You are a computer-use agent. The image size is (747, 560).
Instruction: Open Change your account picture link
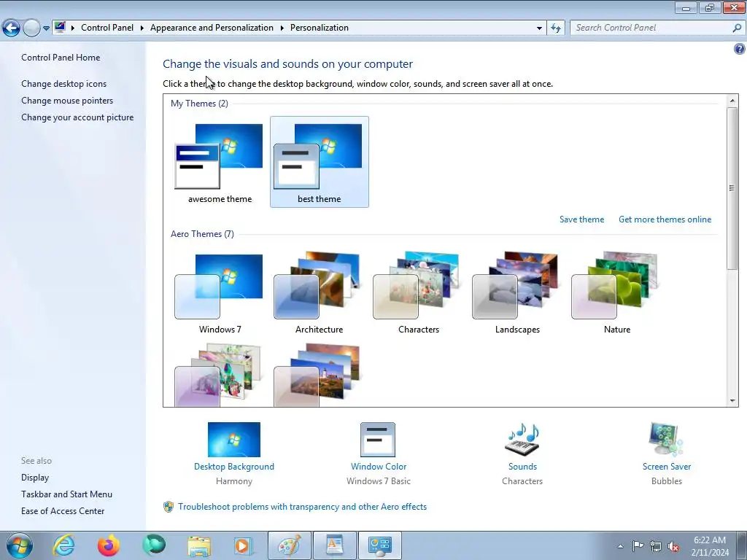77,117
